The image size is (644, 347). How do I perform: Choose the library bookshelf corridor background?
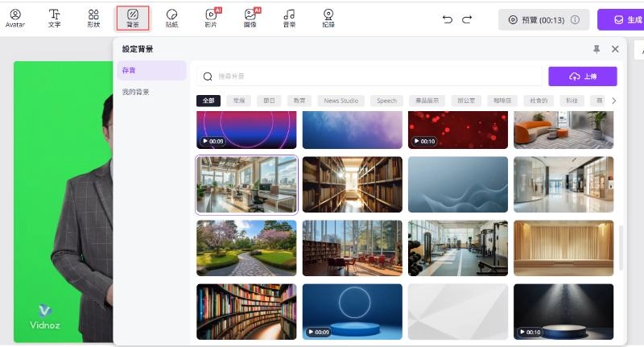[353, 184]
